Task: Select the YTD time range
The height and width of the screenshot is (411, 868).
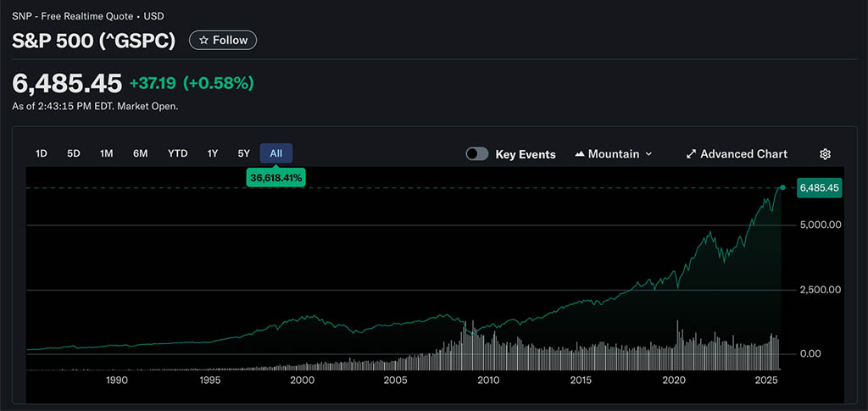Action: (178, 153)
